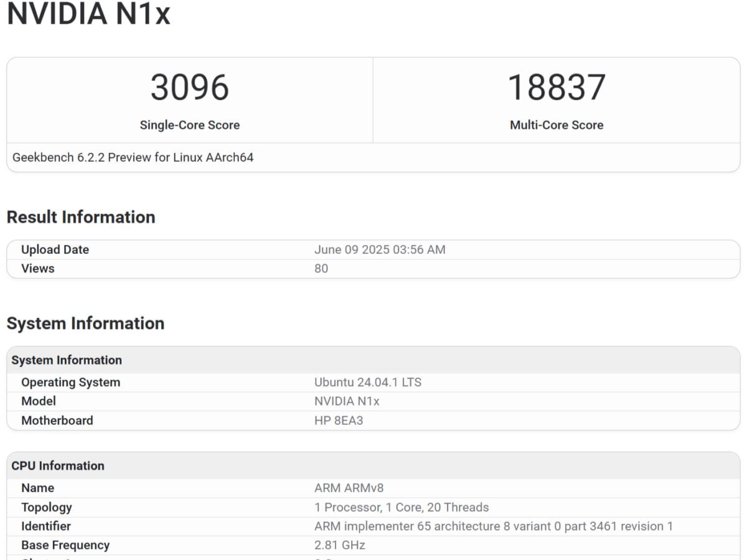This screenshot has width=747, height=560.
Task: Select the views count 80
Action: pos(321,268)
